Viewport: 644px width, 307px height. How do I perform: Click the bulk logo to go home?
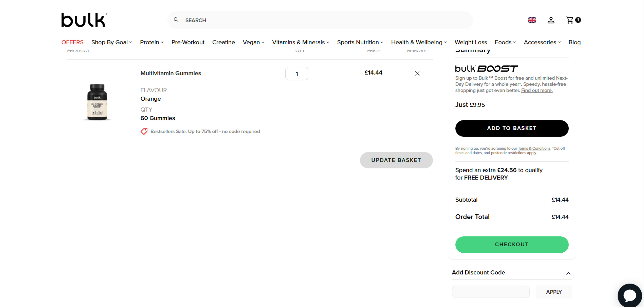coord(84,20)
